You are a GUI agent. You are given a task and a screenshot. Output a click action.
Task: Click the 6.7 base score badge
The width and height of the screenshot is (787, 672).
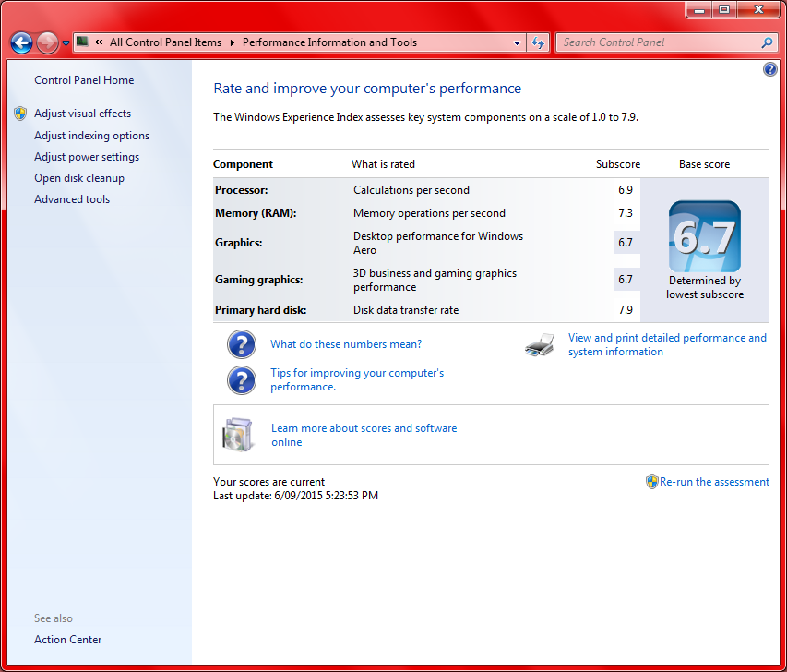point(705,236)
